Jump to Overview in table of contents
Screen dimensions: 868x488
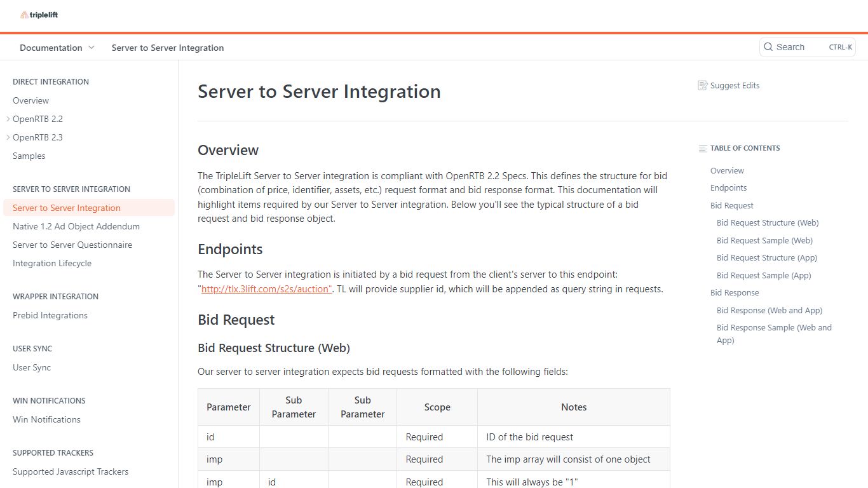tap(727, 170)
